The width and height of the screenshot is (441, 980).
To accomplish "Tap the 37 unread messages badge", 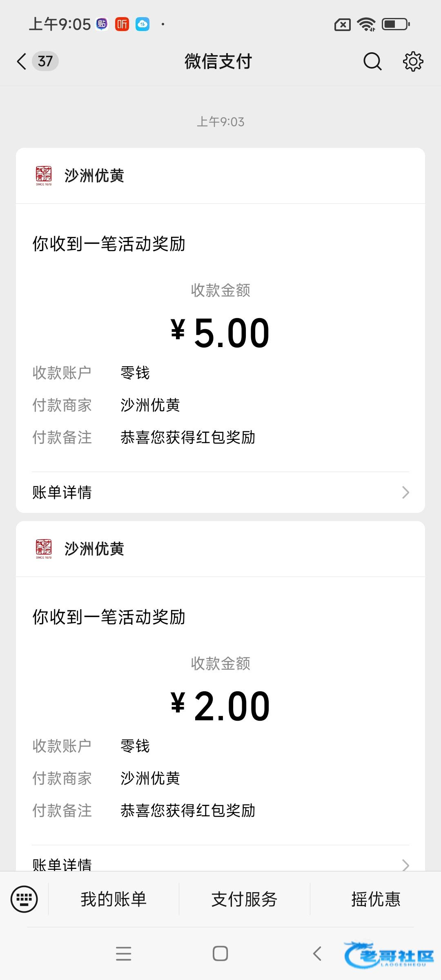I will [x=45, y=62].
